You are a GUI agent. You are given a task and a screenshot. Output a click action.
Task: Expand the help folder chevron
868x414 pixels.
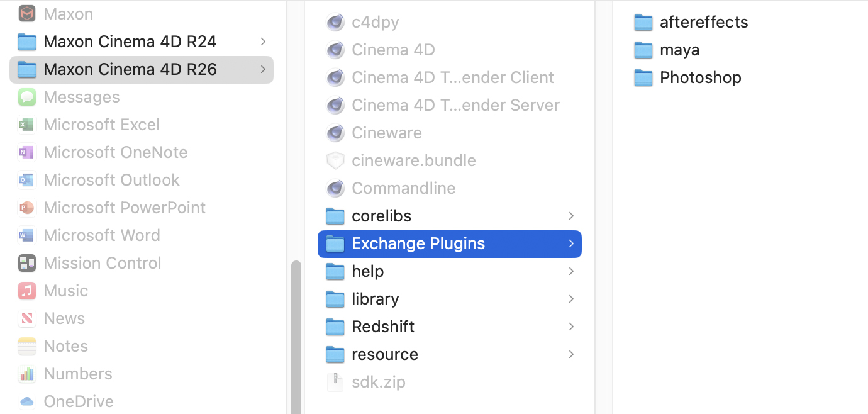click(x=571, y=271)
